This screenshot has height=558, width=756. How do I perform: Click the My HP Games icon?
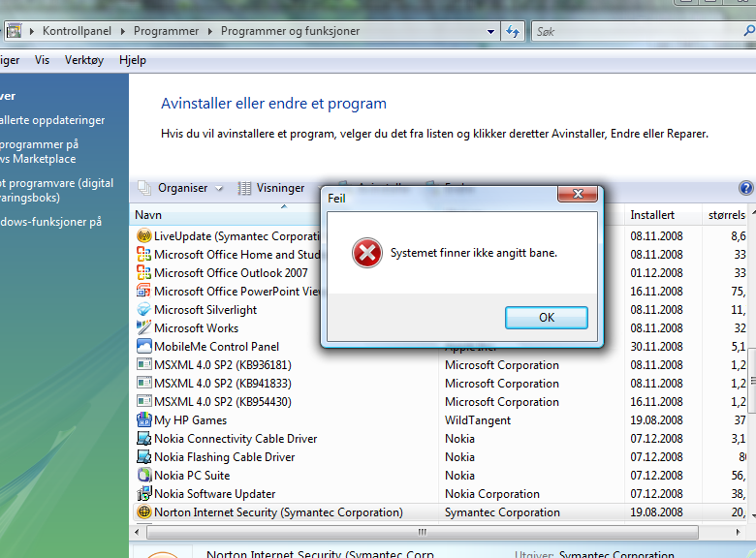click(x=143, y=419)
